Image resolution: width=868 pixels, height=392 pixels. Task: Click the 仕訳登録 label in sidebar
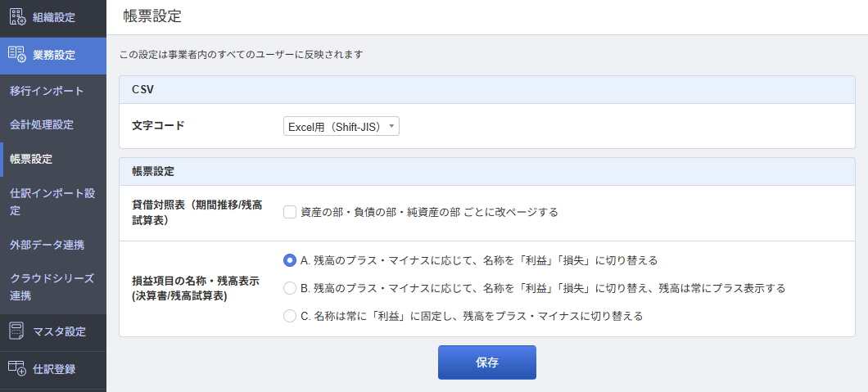coord(54,369)
